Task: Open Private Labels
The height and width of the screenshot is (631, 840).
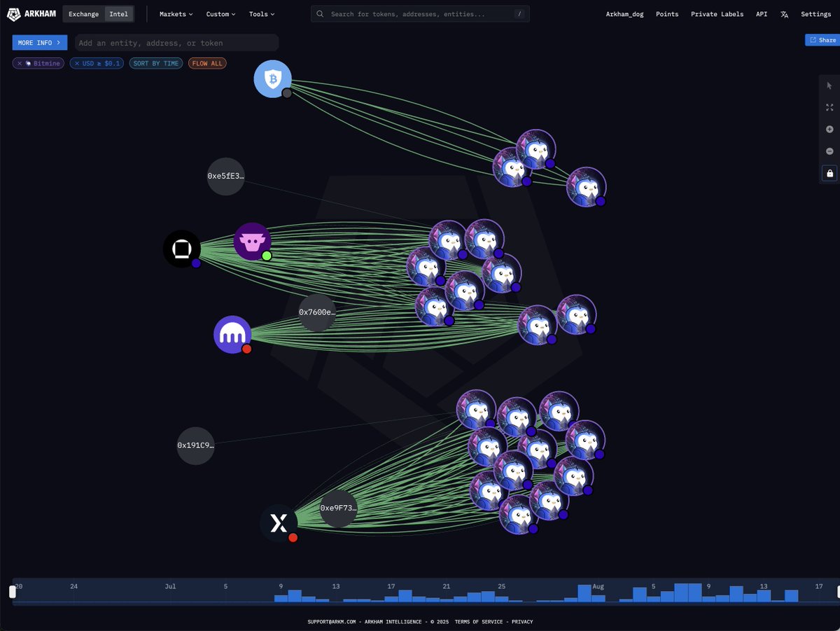Action: tap(717, 14)
